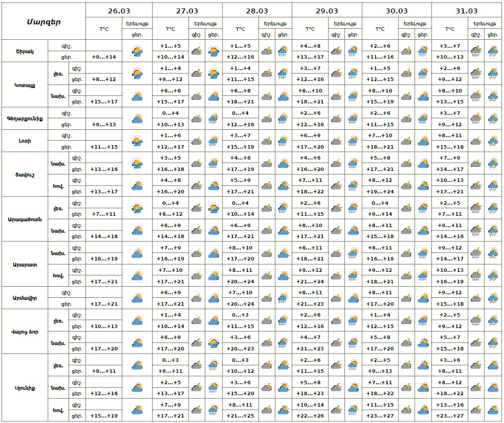Click the Մարզեր header cell
Viewport: 504px width, 423px height.
[43, 21]
